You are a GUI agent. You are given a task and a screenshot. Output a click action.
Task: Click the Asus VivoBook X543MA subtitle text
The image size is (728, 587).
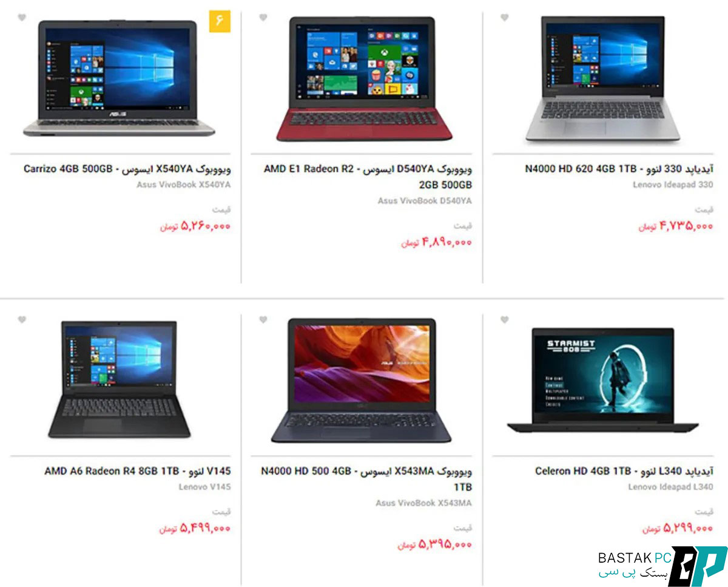(x=423, y=503)
